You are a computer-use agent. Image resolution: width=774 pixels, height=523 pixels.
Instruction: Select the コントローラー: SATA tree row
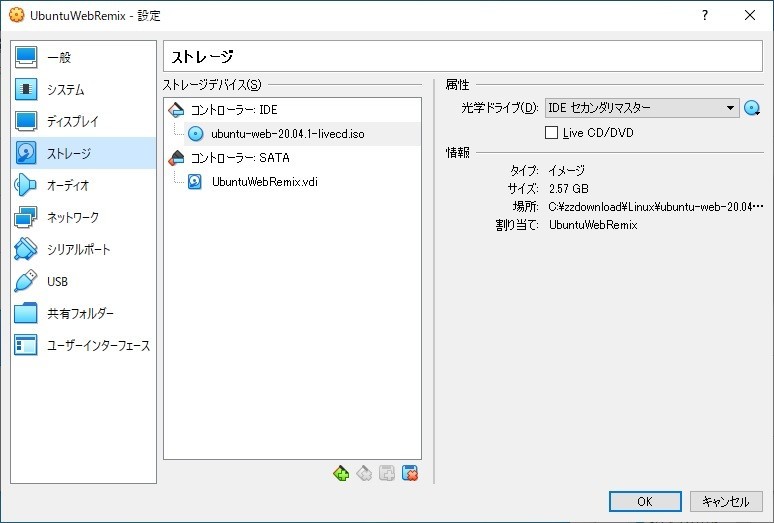coord(292,158)
